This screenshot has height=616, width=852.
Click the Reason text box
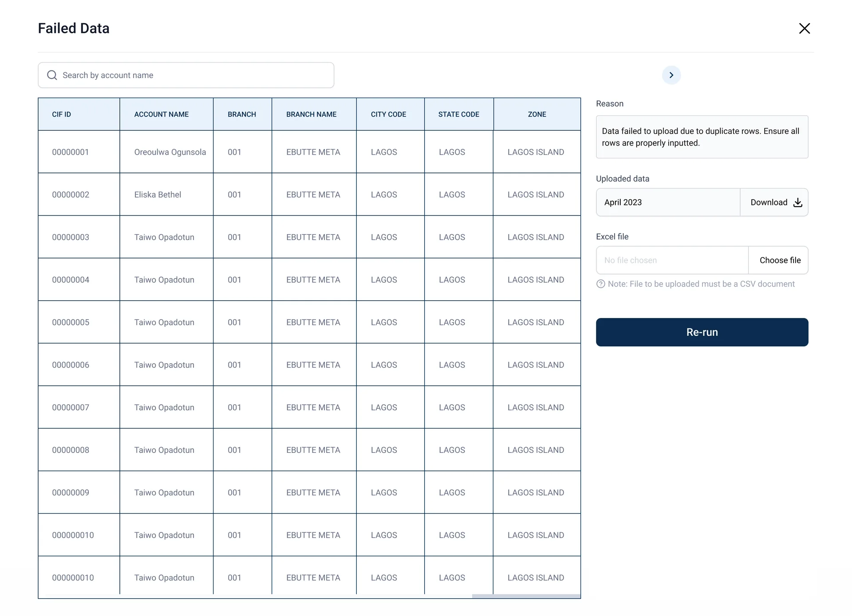point(702,137)
